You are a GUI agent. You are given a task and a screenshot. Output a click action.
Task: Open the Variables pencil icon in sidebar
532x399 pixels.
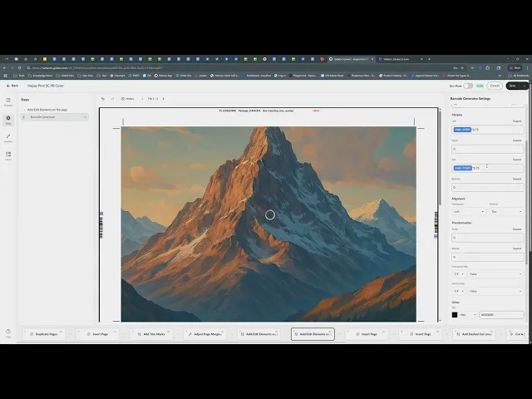pyautogui.click(x=8, y=138)
